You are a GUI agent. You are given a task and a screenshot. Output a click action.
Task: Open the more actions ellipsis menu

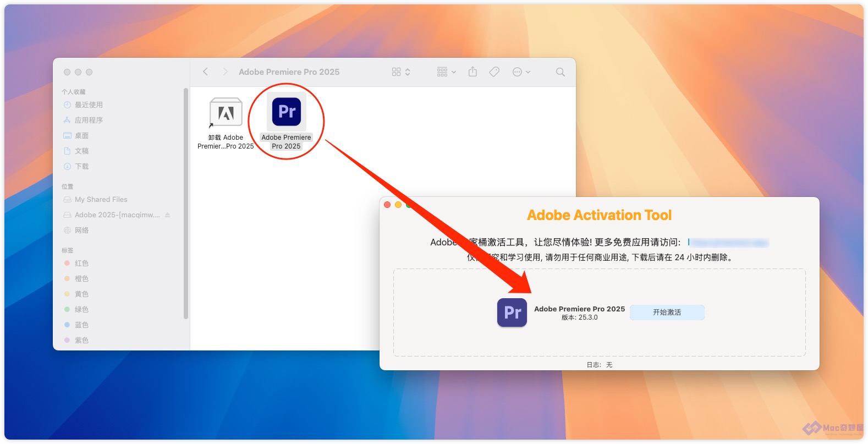[x=521, y=72]
